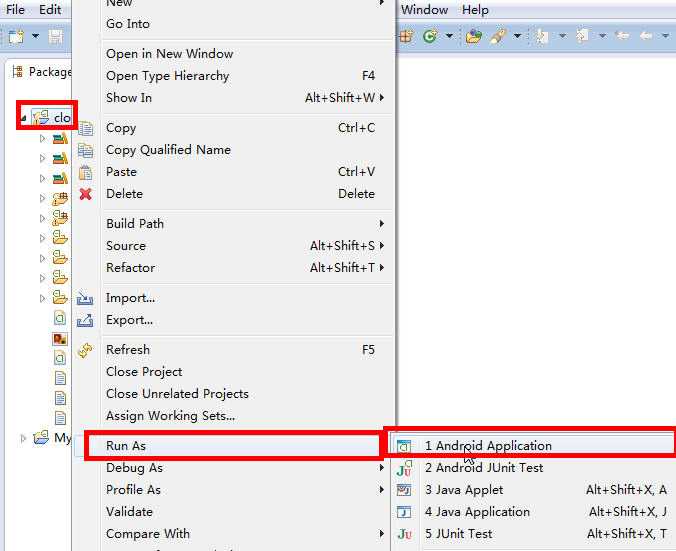Open the Window menu
Screen dimensions: 676x551
coord(425,9)
